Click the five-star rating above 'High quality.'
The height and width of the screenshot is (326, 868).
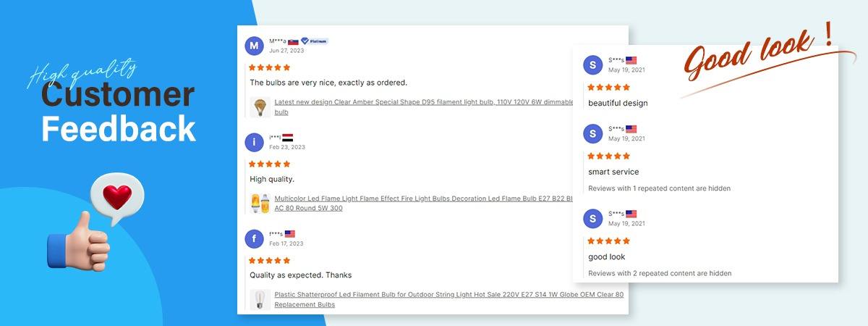pyautogui.click(x=269, y=164)
